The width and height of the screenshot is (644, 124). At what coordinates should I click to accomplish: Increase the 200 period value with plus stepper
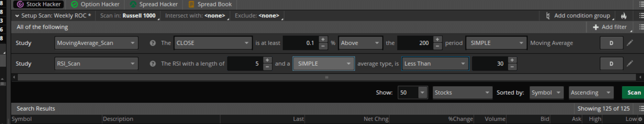click(x=437, y=40)
